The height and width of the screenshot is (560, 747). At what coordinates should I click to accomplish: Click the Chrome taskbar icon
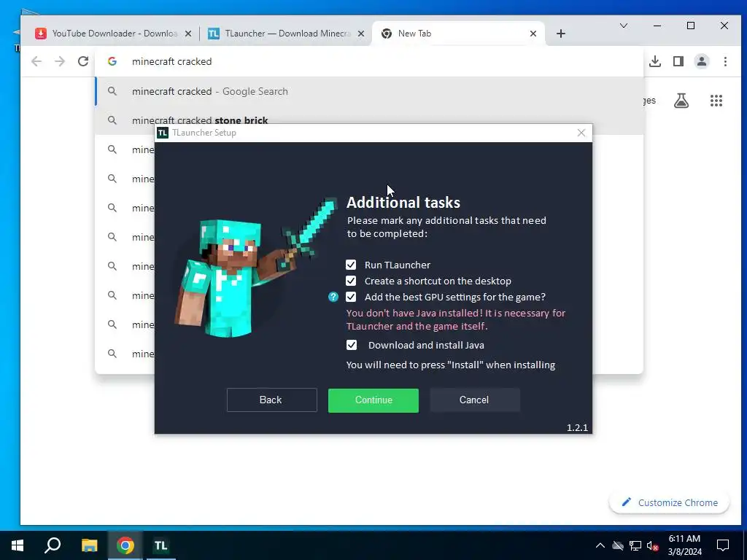coord(125,545)
